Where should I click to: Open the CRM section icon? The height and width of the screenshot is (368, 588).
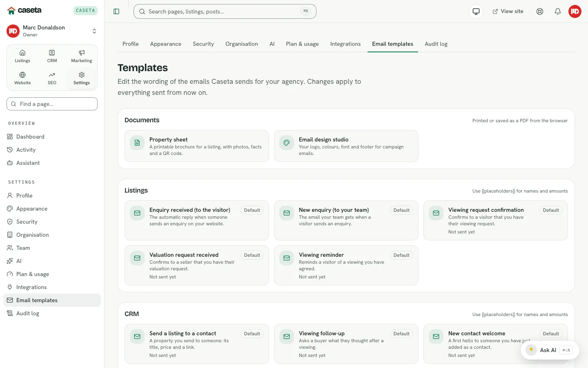[52, 56]
